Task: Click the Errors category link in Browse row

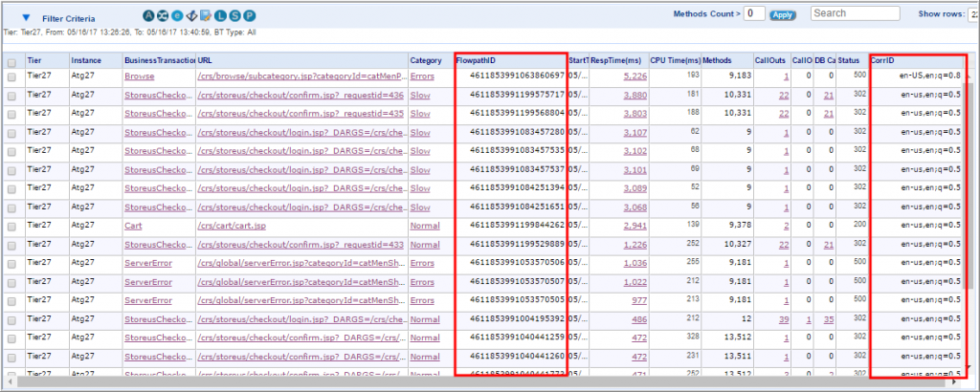Action: click(422, 76)
